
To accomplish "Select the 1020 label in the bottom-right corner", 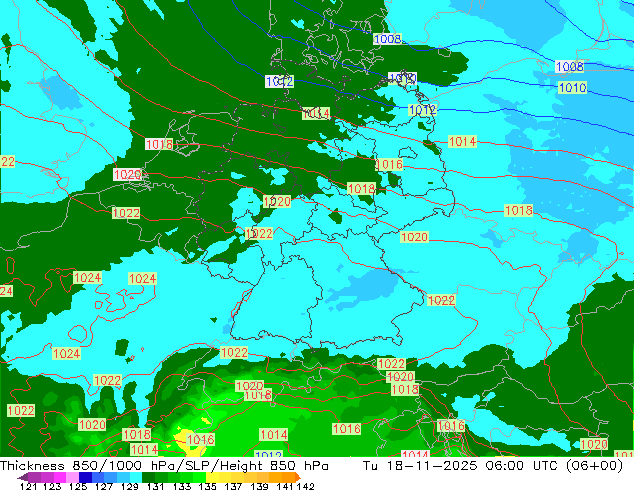I will click(594, 445).
